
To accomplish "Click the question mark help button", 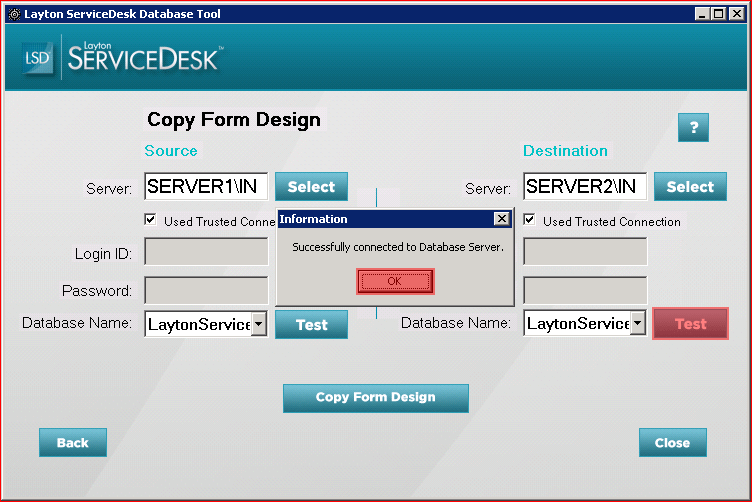I will 693,128.
